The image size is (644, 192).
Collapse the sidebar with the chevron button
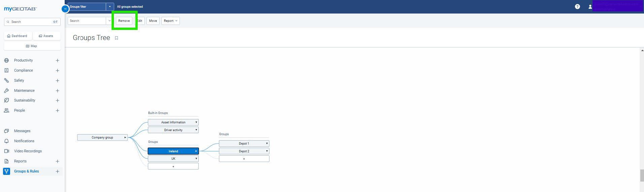coord(65,9)
